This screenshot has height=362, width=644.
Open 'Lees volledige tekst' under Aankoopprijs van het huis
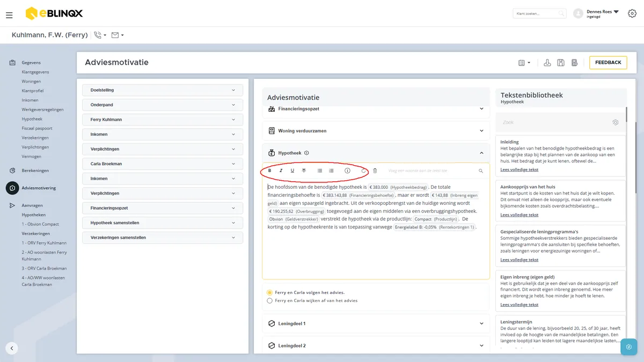(519, 215)
